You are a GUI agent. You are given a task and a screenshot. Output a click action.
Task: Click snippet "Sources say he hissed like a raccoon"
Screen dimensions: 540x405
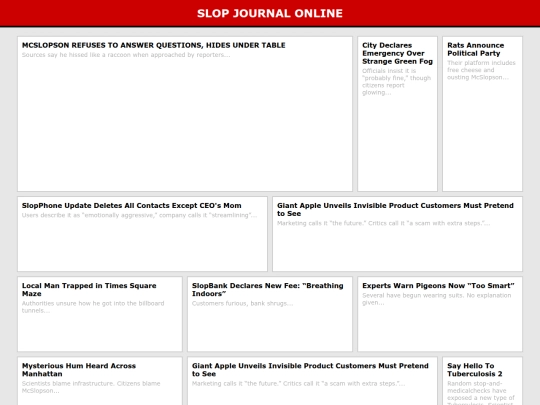click(126, 55)
